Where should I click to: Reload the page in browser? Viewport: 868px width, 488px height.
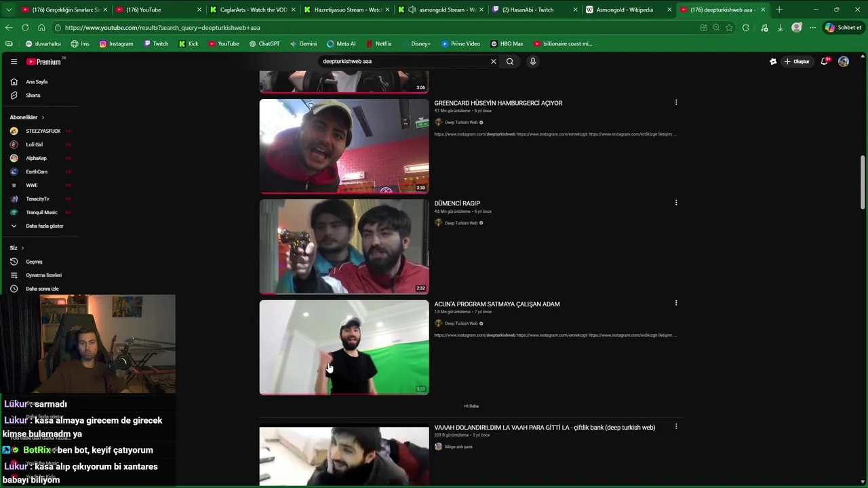click(25, 28)
